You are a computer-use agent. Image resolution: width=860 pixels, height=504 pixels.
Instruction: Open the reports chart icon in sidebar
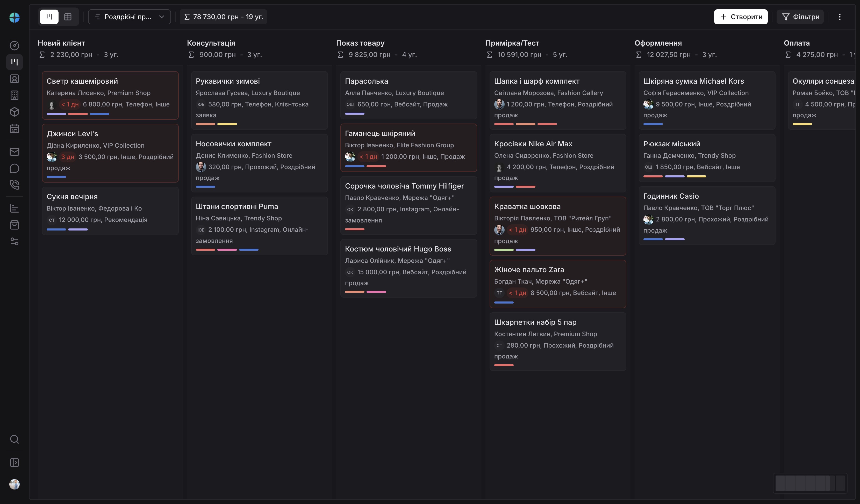coord(14,208)
